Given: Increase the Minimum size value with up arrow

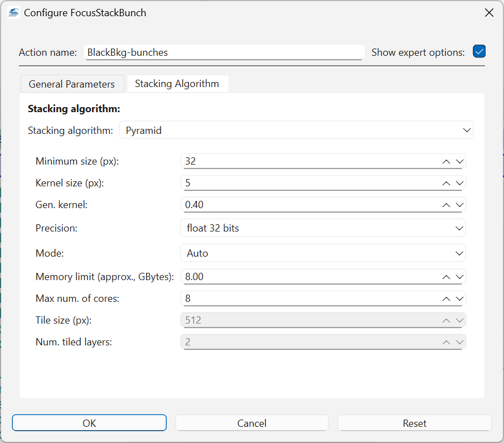Looking at the screenshot, I should tap(446, 161).
